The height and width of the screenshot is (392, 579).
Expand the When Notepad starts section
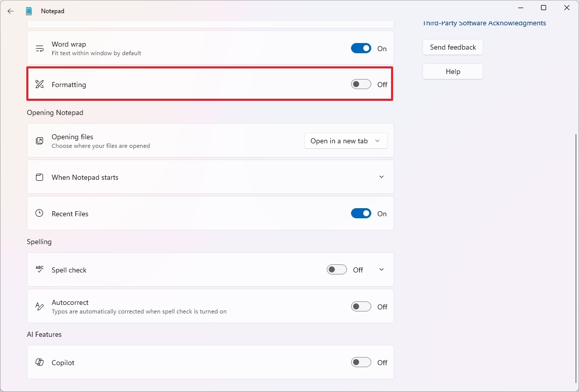(x=381, y=177)
